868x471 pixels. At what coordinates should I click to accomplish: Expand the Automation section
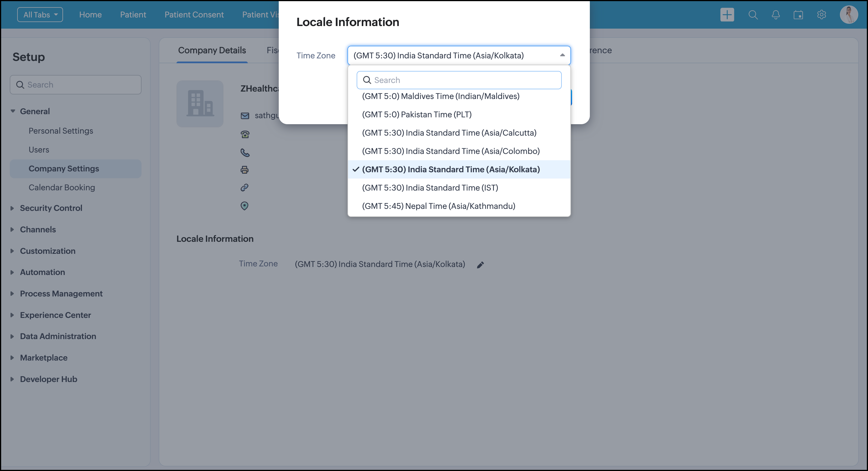pos(42,272)
